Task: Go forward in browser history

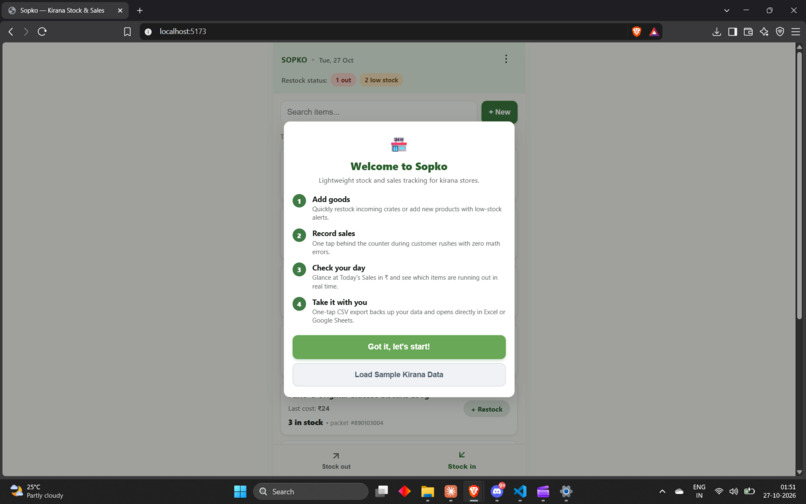Action: 26,31
